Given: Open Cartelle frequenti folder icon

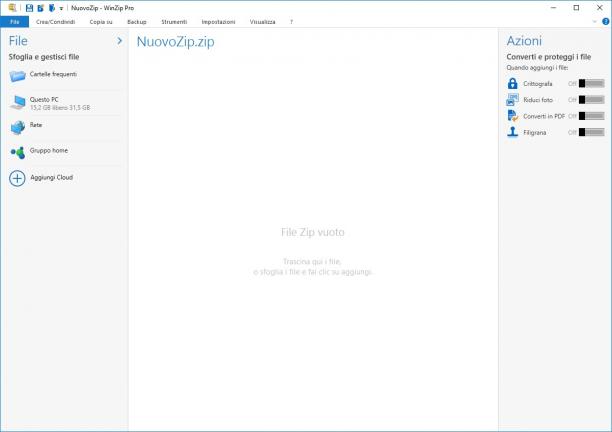Looking at the screenshot, I should 18,76.
